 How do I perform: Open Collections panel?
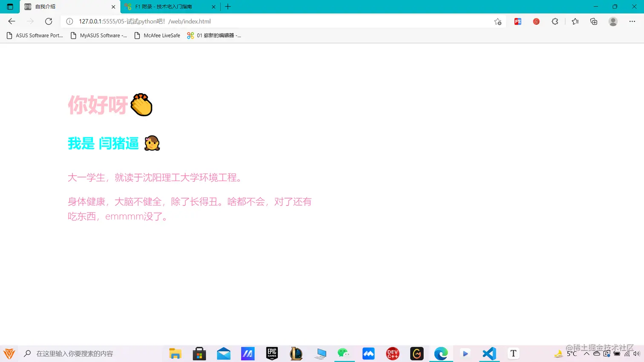tap(594, 21)
